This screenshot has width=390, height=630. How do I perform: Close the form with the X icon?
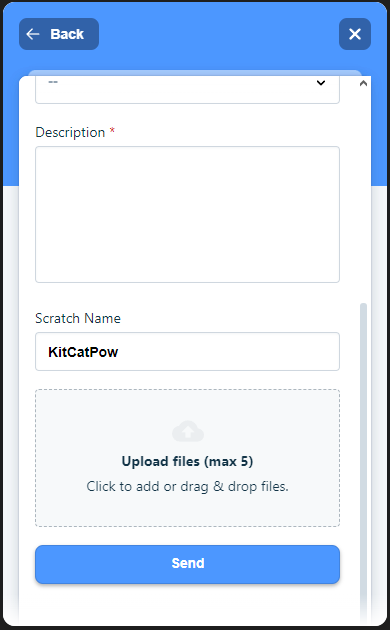(355, 34)
